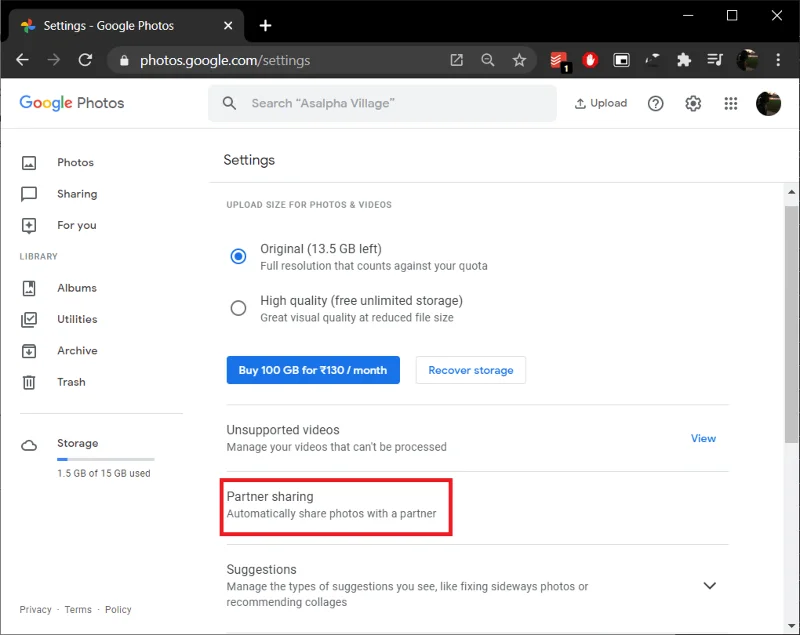Click Buy 100 GB for ₹130 / month
Viewport: 800px width, 635px height.
[x=313, y=370]
